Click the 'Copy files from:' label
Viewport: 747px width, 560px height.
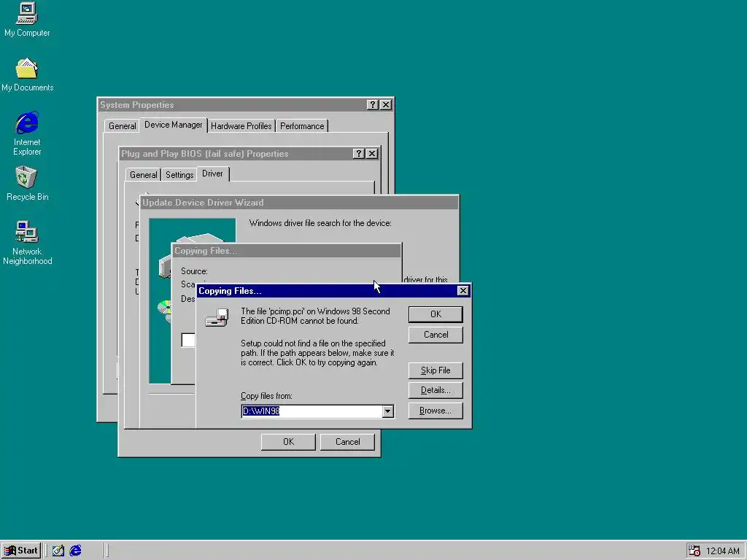(x=266, y=396)
